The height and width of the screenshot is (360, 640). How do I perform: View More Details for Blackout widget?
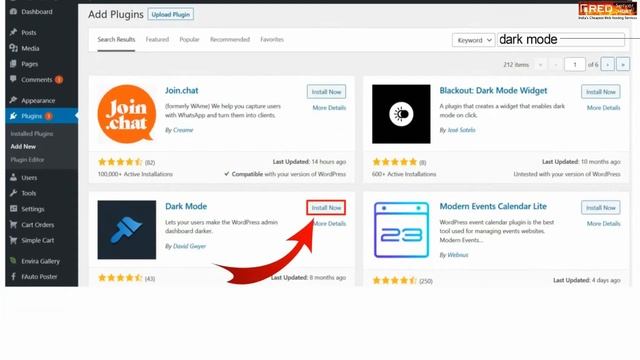pyautogui.click(x=603, y=108)
